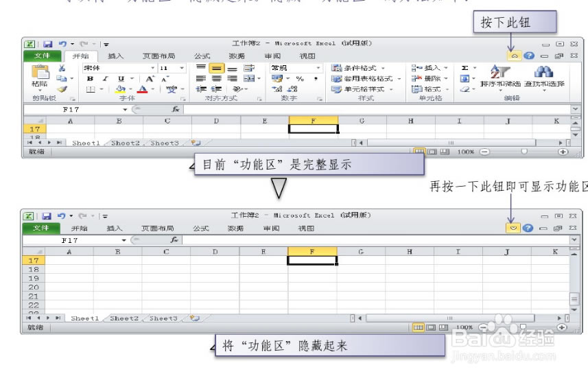Open the font name 宋体 dropdown
588x376 pixels.
152,68
